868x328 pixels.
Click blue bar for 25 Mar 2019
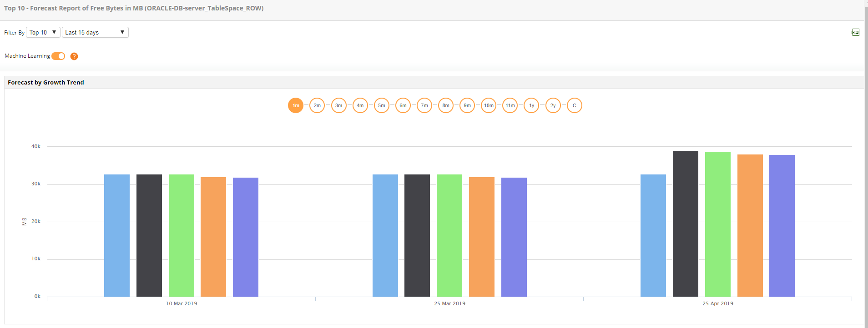click(385, 235)
